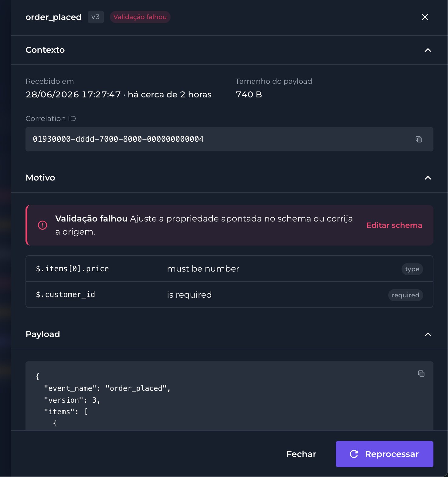The height and width of the screenshot is (477, 448).
Task: Click the 28/06/2026 17:27:47 received timestamp
Action: [73, 94]
